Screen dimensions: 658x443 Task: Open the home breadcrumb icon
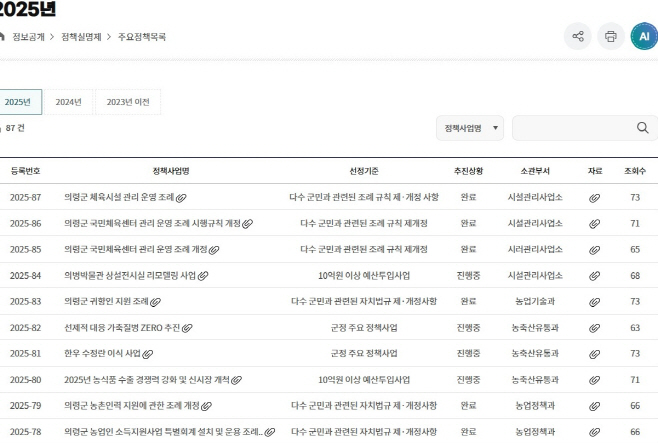1,37
